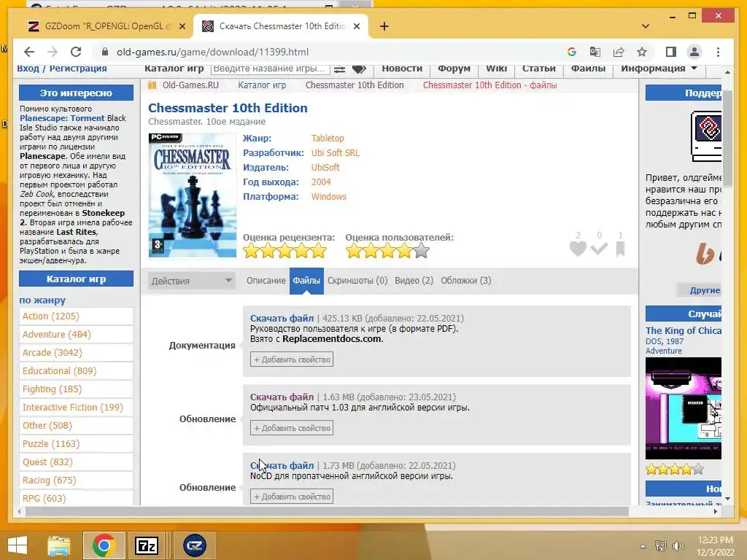Click the Chessmaster box cover image

click(193, 195)
